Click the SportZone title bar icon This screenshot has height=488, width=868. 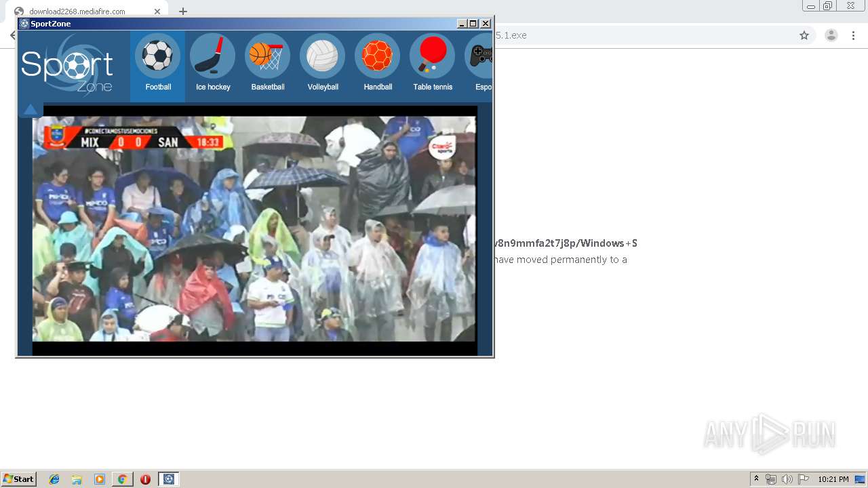[24, 24]
